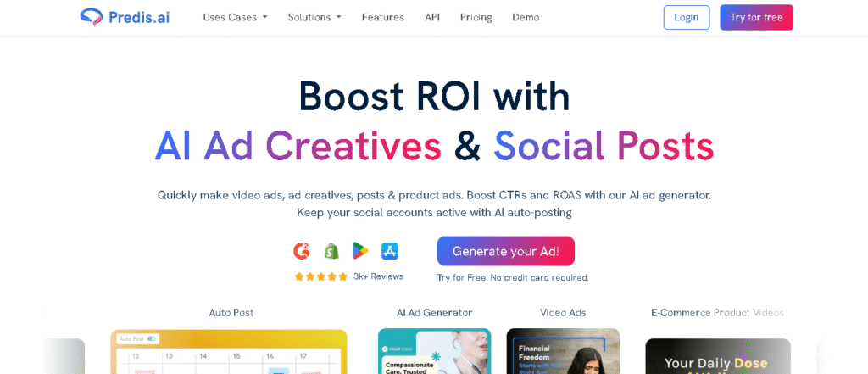Open the Features page in navigation
Viewport: 868px width, 374px height.
(383, 17)
